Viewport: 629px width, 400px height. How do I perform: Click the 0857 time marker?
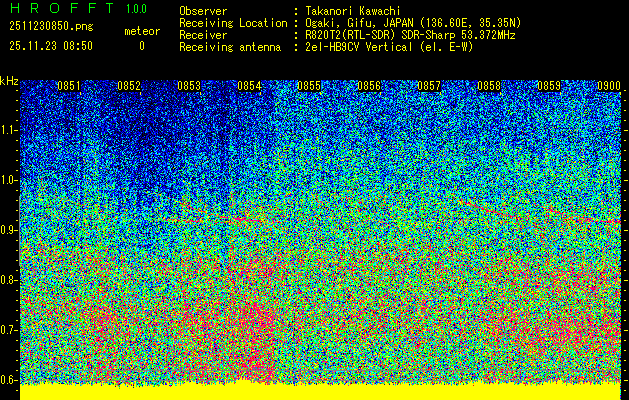click(429, 86)
